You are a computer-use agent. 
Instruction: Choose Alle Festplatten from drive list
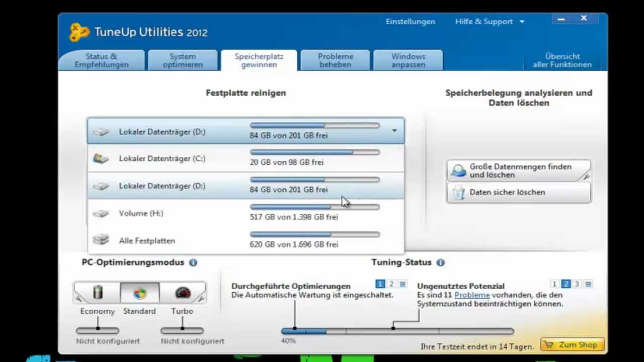[246, 240]
